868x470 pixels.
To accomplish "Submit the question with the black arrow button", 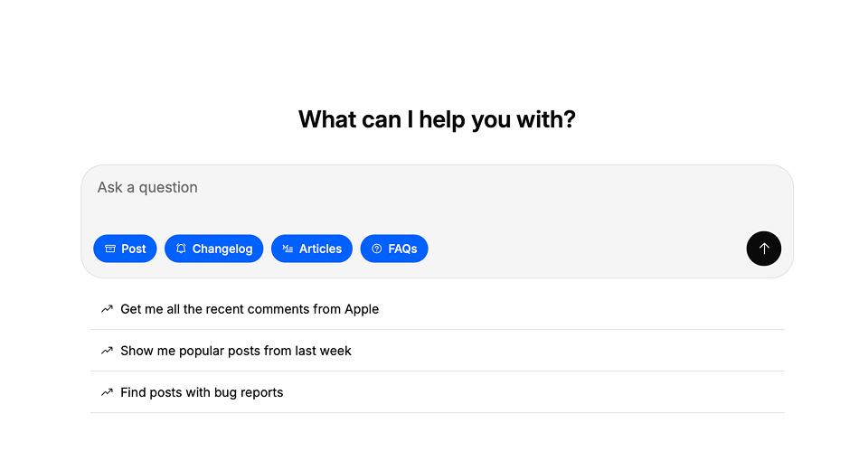I will click(x=763, y=249).
